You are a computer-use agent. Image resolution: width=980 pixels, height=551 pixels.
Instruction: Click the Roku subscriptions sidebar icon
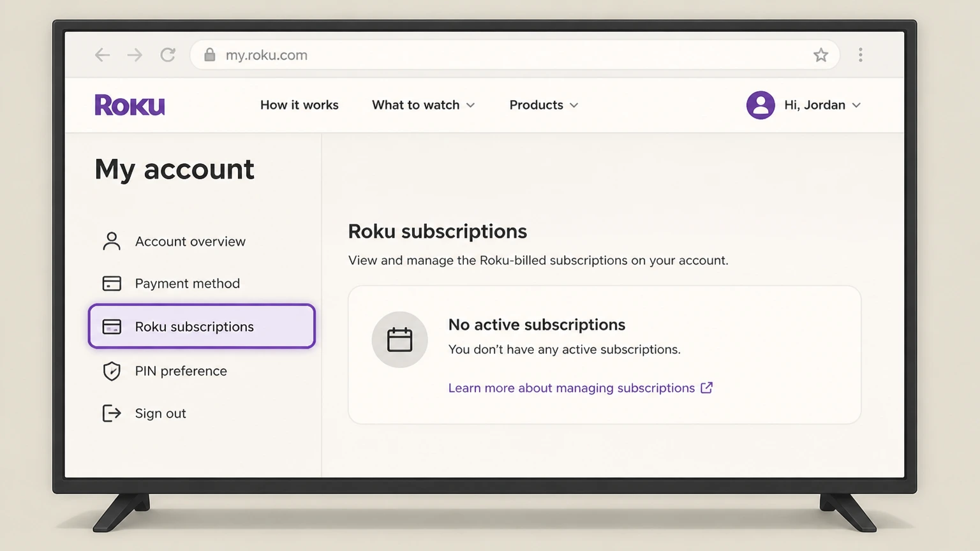(x=112, y=327)
